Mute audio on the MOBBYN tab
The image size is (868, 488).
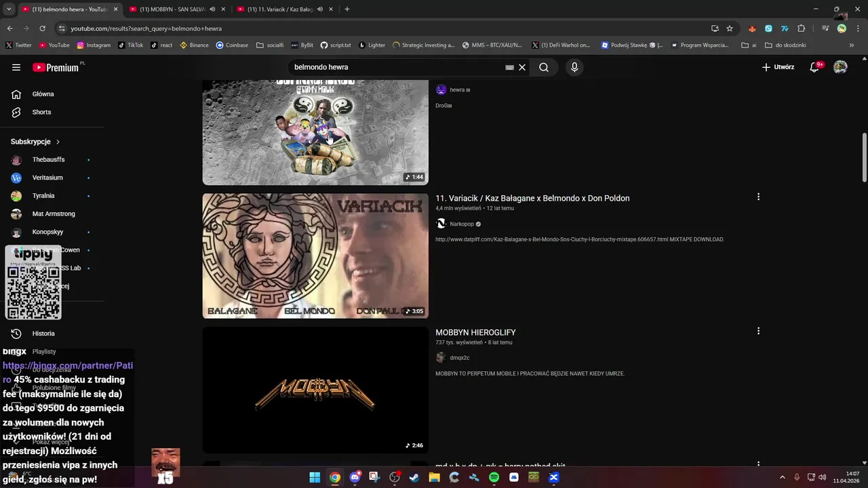coord(212,9)
